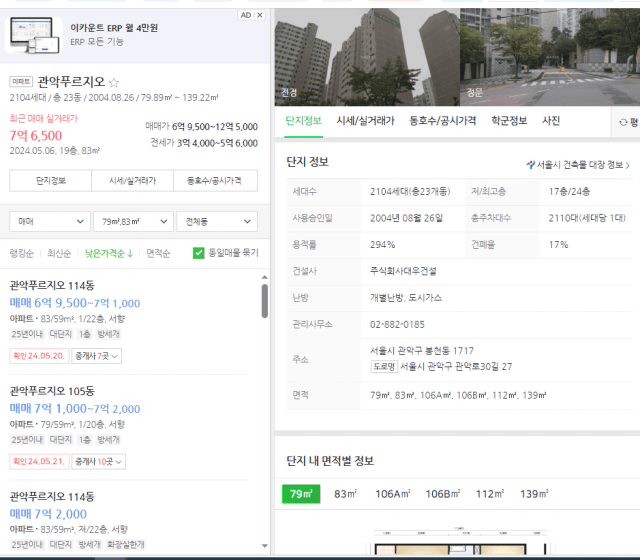Sort listings by 낮은가격순
Image resolution: width=640 pixels, height=560 pixels.
point(109,253)
